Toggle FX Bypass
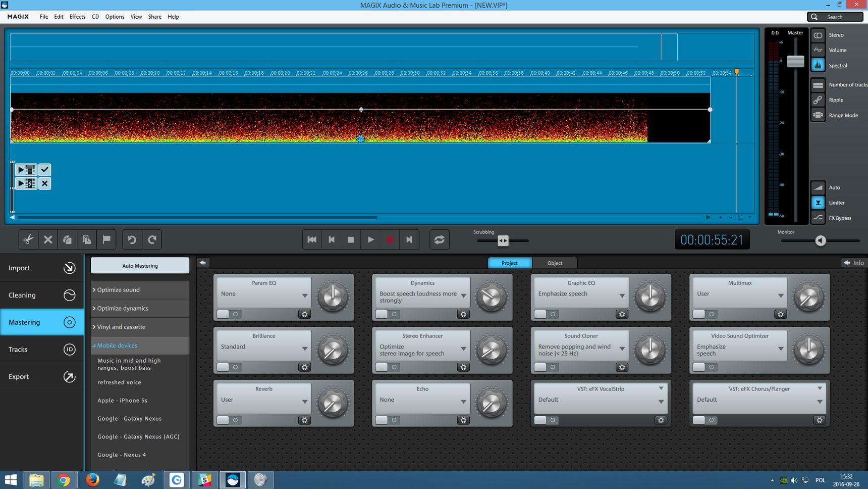Image resolution: width=868 pixels, height=489 pixels. click(x=818, y=218)
